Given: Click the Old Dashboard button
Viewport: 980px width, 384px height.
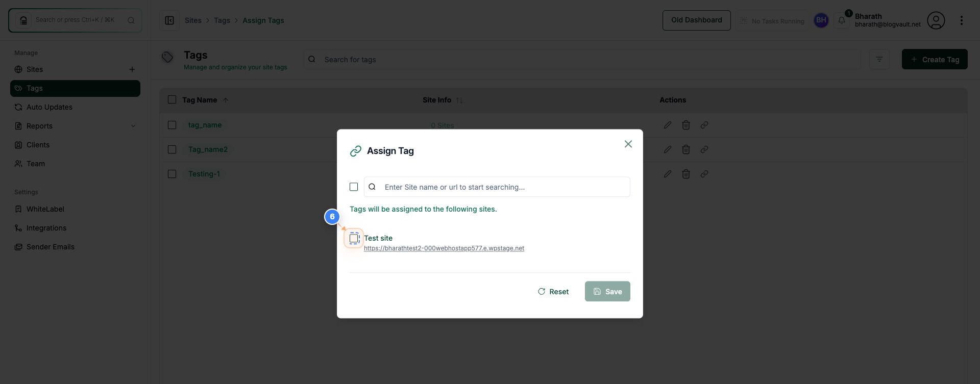Looking at the screenshot, I should click(x=696, y=20).
